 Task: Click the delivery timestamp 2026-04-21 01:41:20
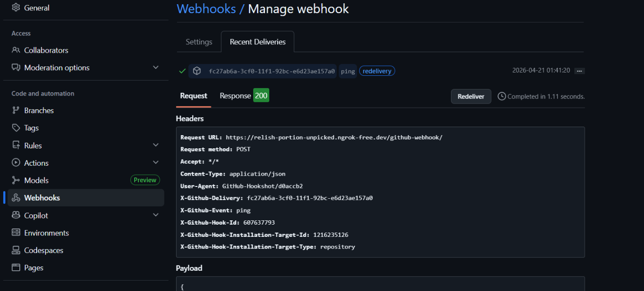click(541, 71)
